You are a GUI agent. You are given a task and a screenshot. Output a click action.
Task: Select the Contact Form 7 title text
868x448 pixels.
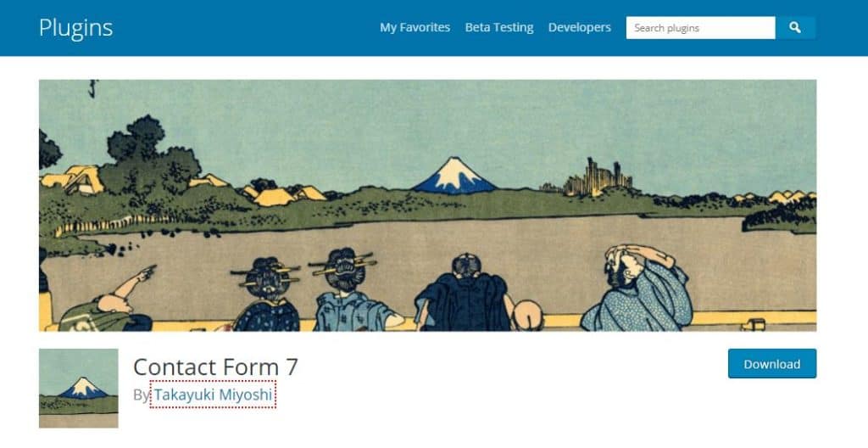coord(216,367)
